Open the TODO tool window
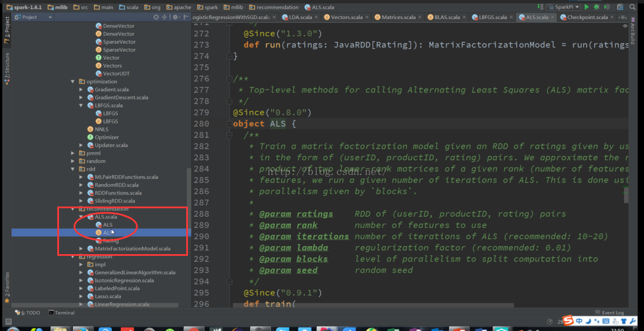The image size is (644, 331). tap(27, 313)
